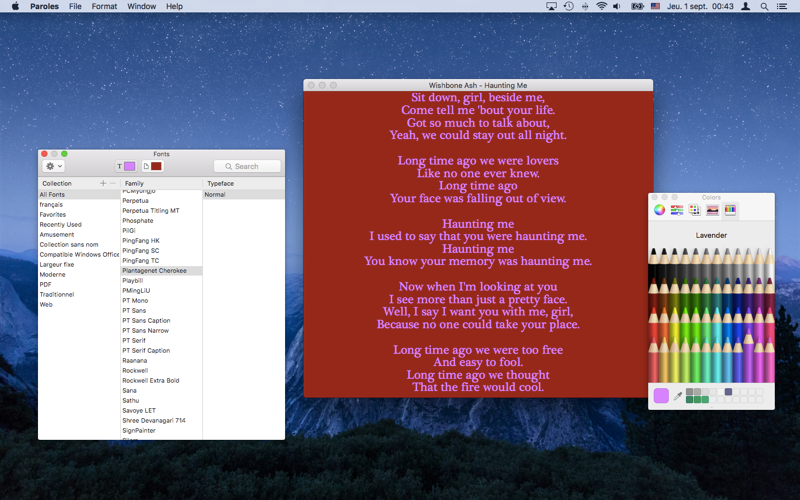The image size is (800, 500).
Task: Pick the purple-blue saved swatch
Action: click(729, 392)
